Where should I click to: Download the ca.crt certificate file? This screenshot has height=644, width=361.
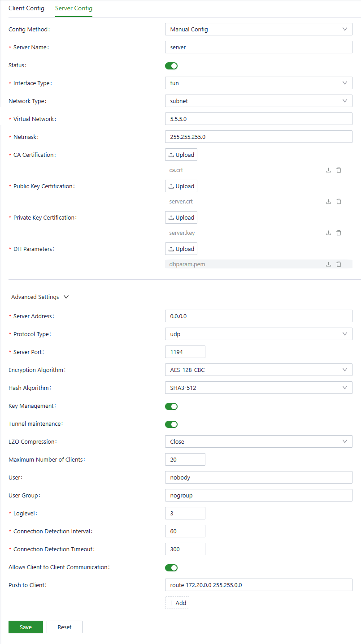tap(328, 170)
